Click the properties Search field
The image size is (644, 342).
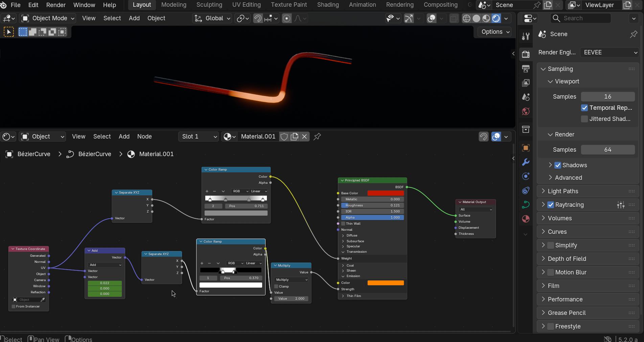[x=580, y=18]
